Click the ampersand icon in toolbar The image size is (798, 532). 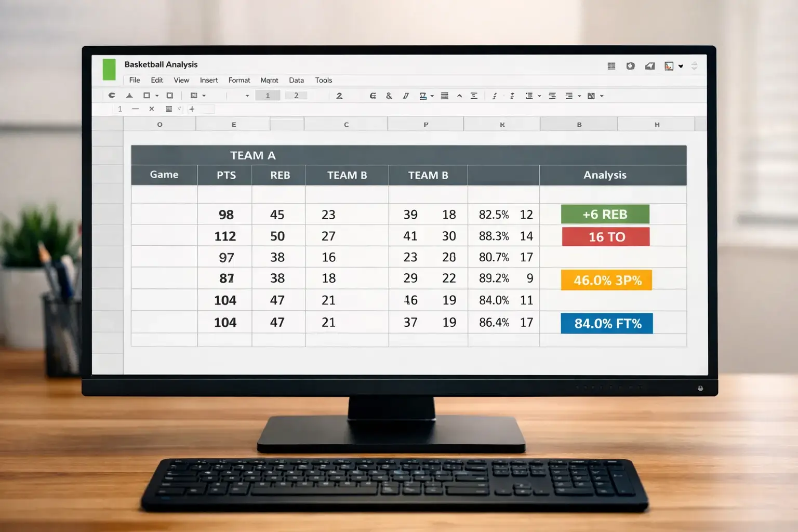(x=389, y=96)
